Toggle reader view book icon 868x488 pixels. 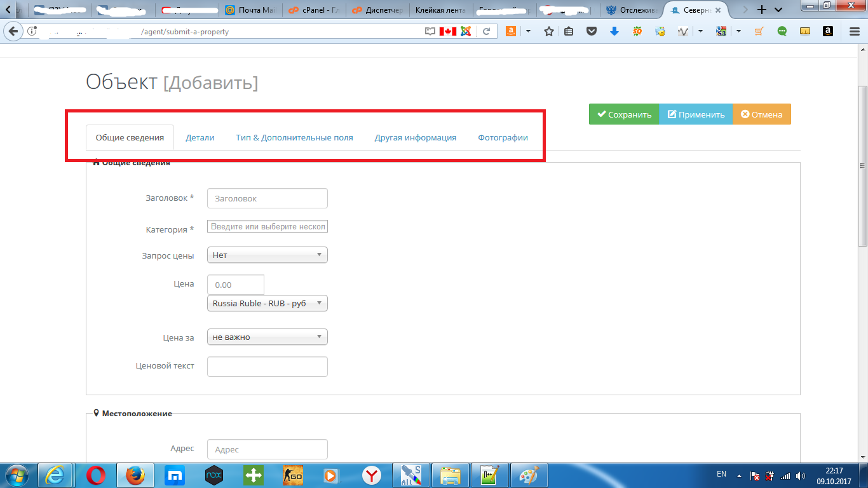point(430,31)
